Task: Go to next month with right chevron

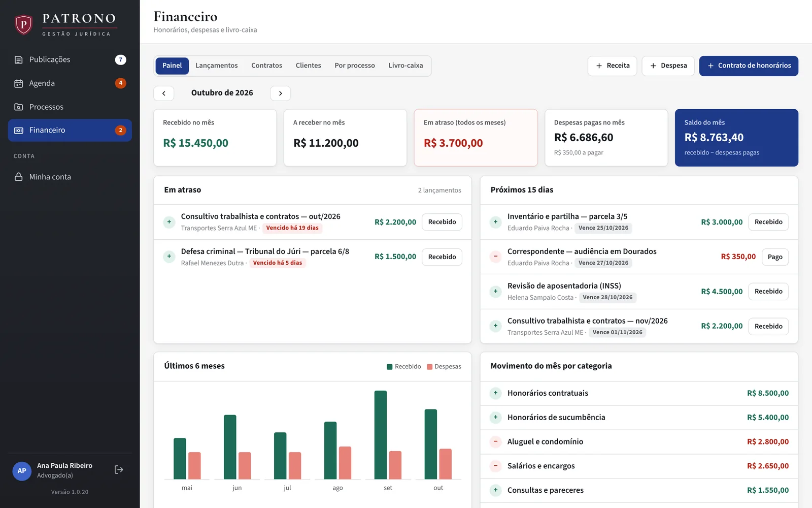Action: [281, 93]
